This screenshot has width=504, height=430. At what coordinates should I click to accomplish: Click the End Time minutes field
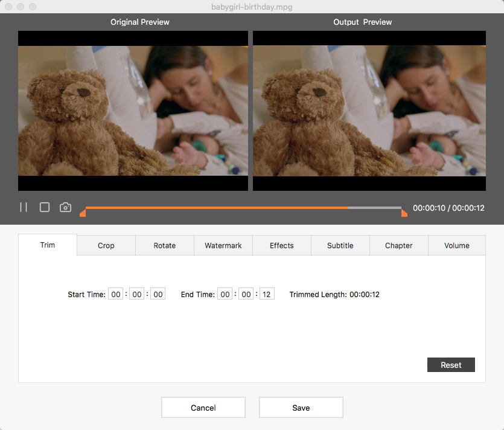[246, 295]
